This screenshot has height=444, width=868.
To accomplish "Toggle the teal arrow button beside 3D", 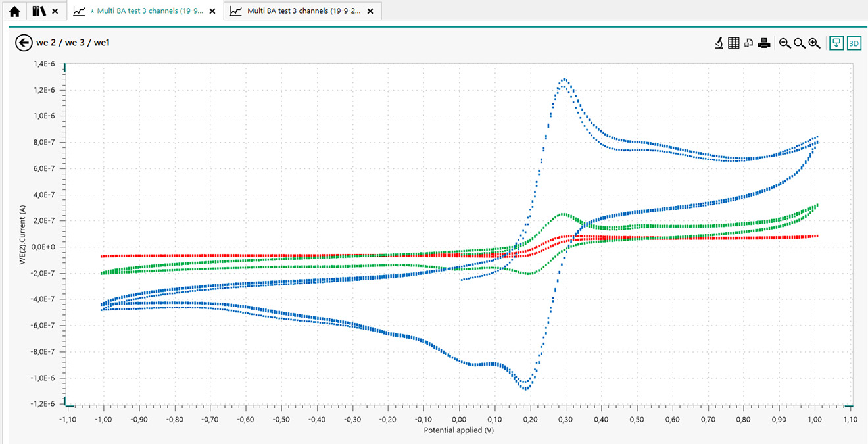I will pyautogui.click(x=836, y=43).
